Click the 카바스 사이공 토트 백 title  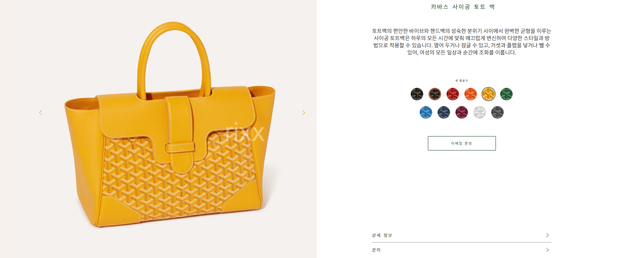(462, 7)
